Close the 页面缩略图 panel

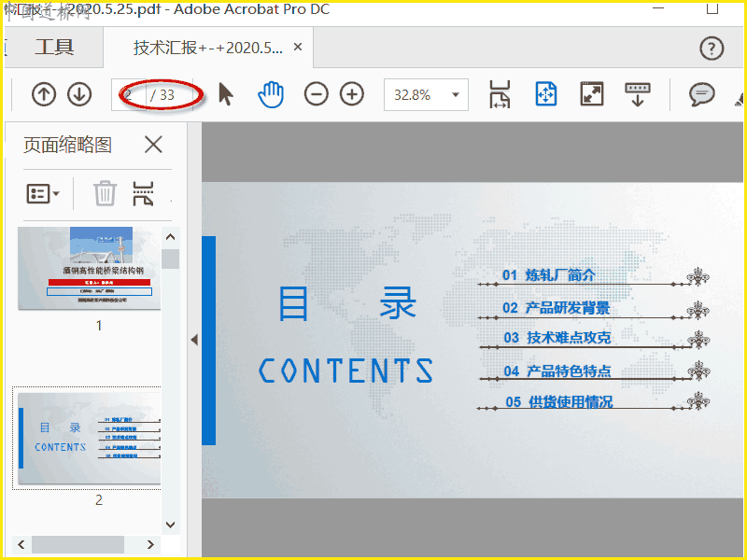[153, 145]
